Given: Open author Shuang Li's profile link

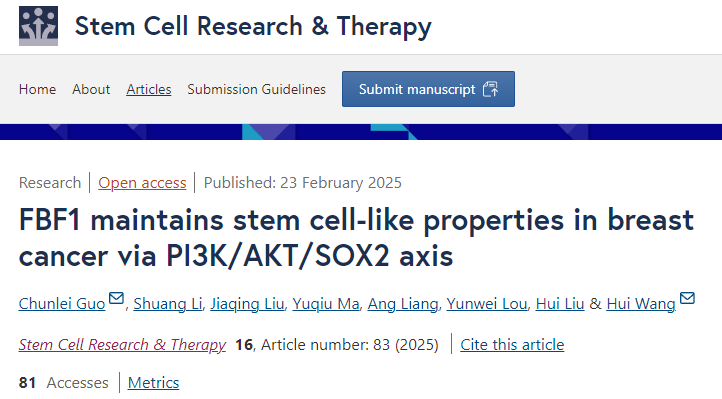Looking at the screenshot, I should coord(168,304).
